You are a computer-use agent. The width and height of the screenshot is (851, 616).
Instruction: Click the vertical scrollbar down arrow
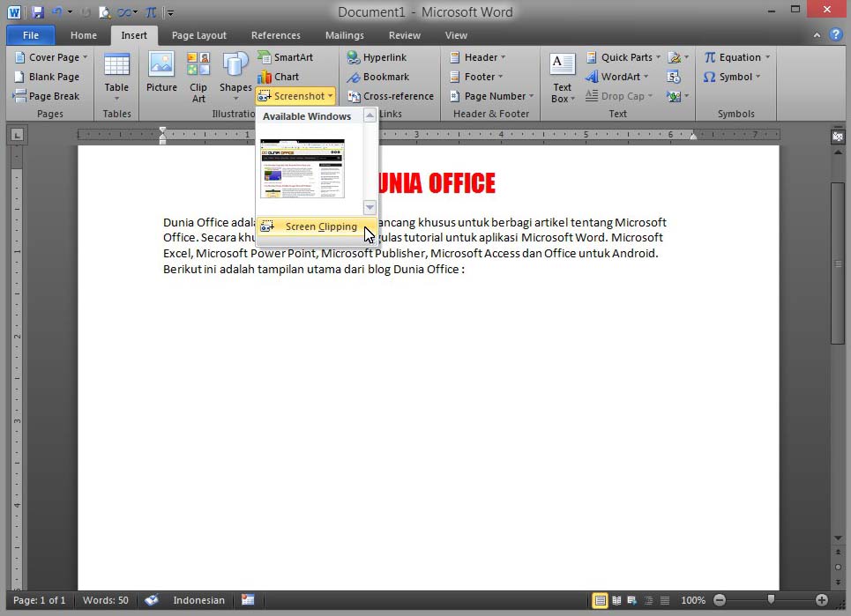[838, 538]
